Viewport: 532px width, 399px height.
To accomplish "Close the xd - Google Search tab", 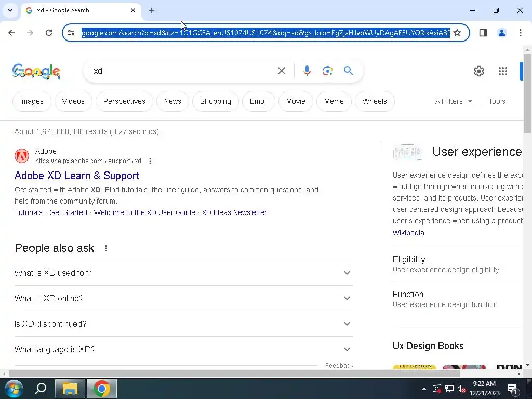I will [133, 10].
